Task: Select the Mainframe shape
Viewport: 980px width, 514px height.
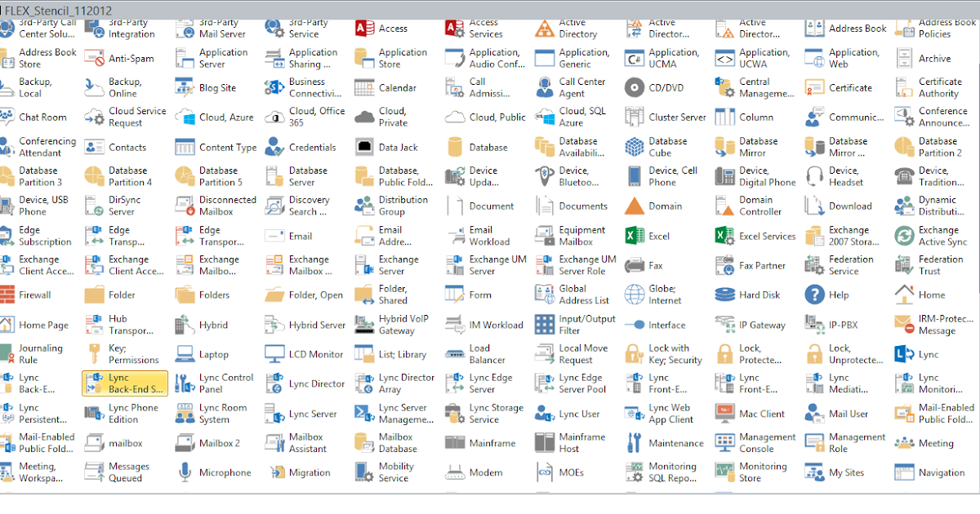Action: click(x=481, y=443)
